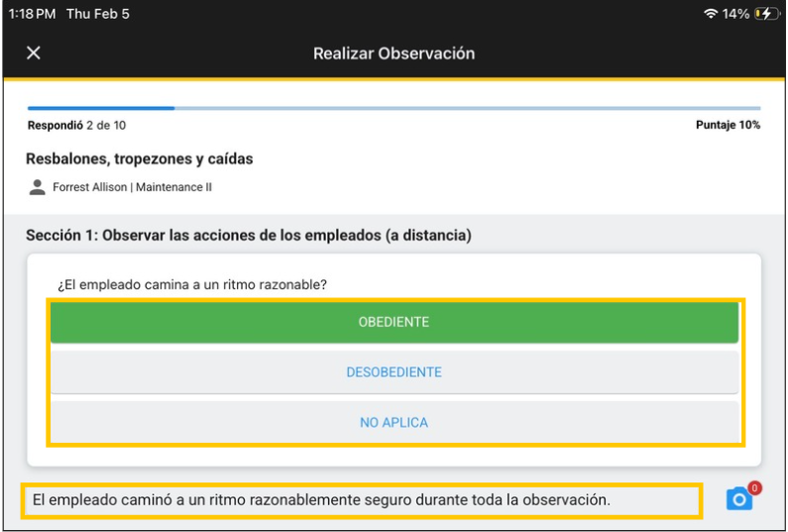The width and height of the screenshot is (788, 532).
Task: Tap the 1:18 PM clock in status bar
Action: [33, 14]
